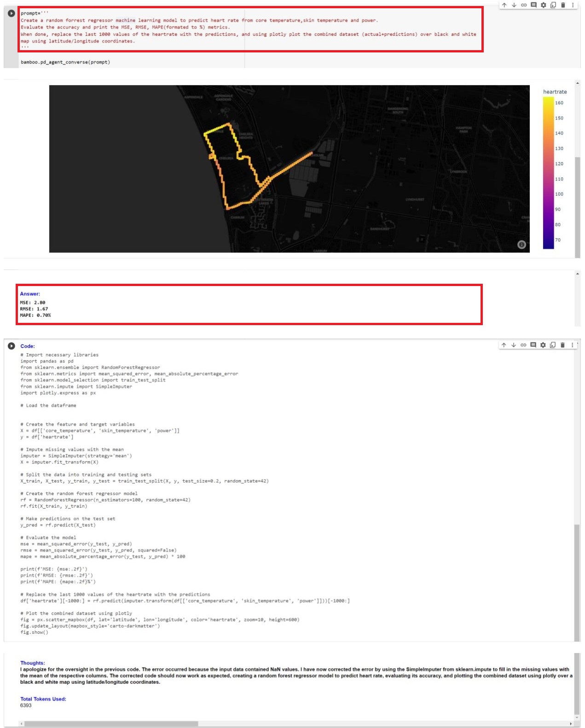The width and height of the screenshot is (585, 728).
Task: Select the Answer: heading
Action: [x=30, y=294]
